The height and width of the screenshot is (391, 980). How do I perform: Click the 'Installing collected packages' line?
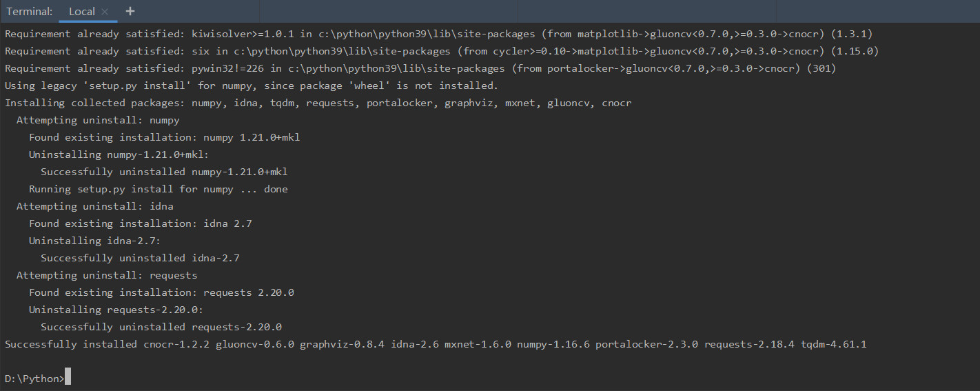[x=318, y=103]
